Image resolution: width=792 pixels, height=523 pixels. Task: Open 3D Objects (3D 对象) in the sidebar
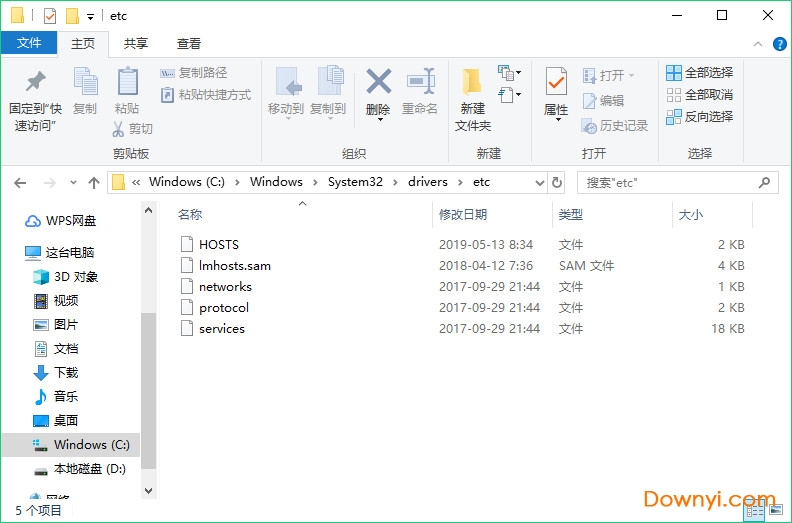[x=65, y=276]
